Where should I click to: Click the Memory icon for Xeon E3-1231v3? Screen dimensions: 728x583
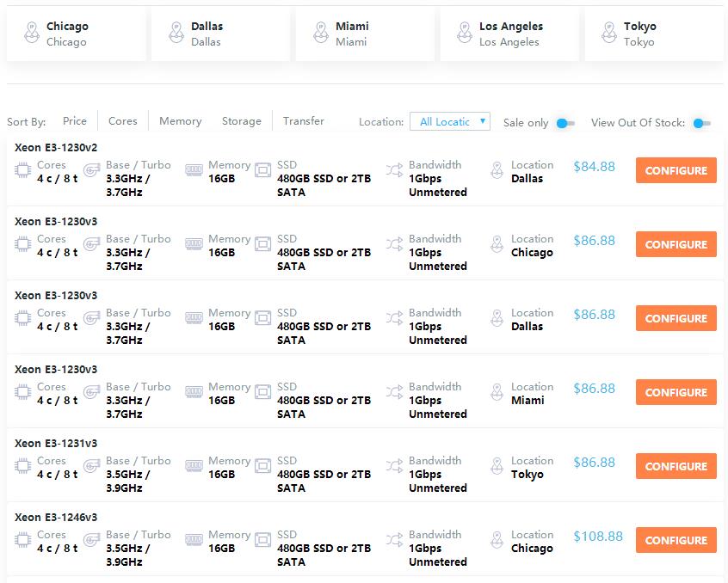point(194,467)
